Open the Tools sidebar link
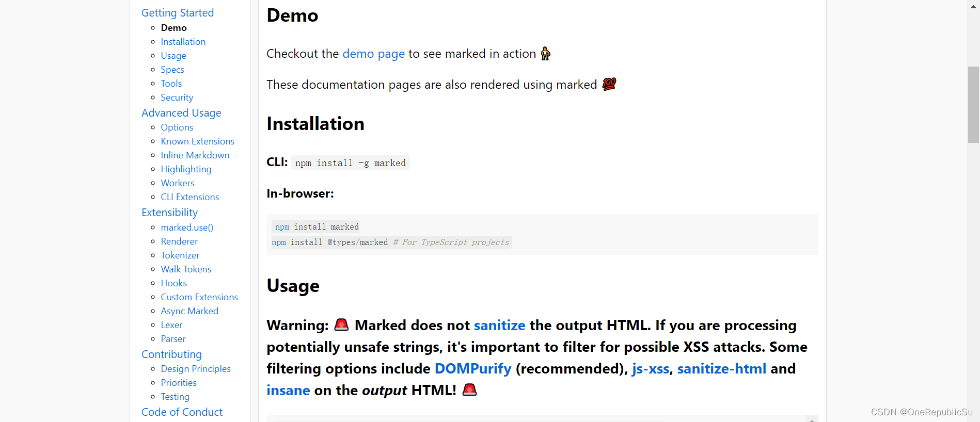 pyautogui.click(x=171, y=84)
